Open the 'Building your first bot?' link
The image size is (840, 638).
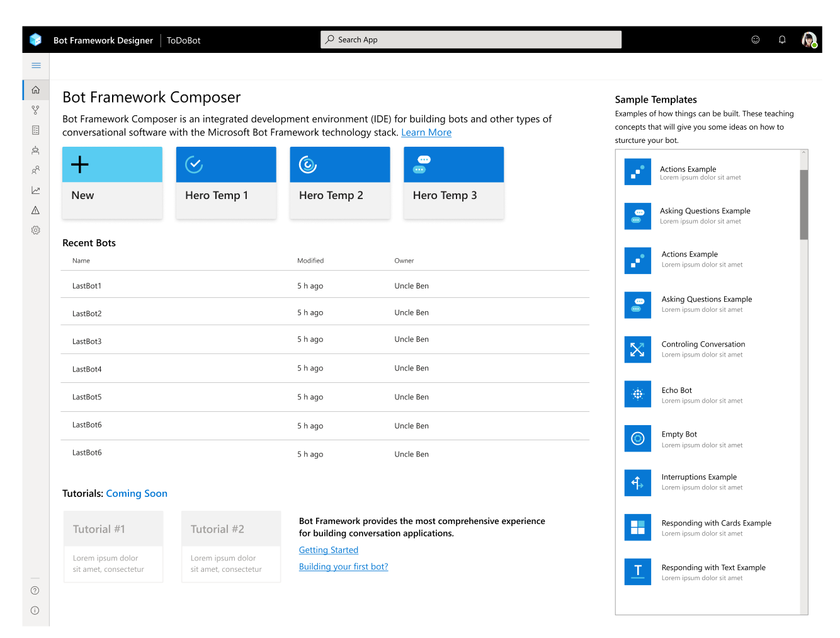click(344, 567)
